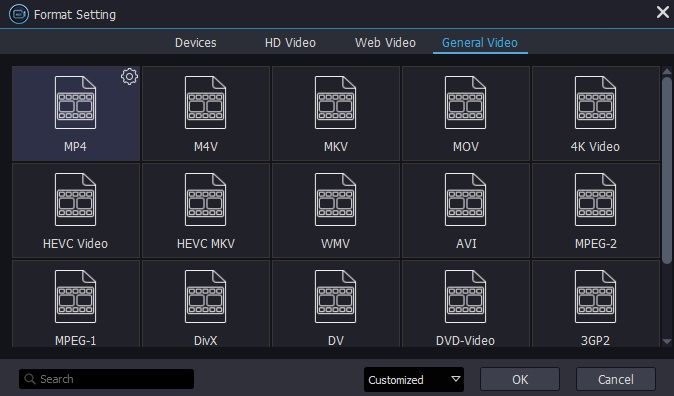The width and height of the screenshot is (674, 396).
Task: Select the General Video tab
Action: pos(480,43)
